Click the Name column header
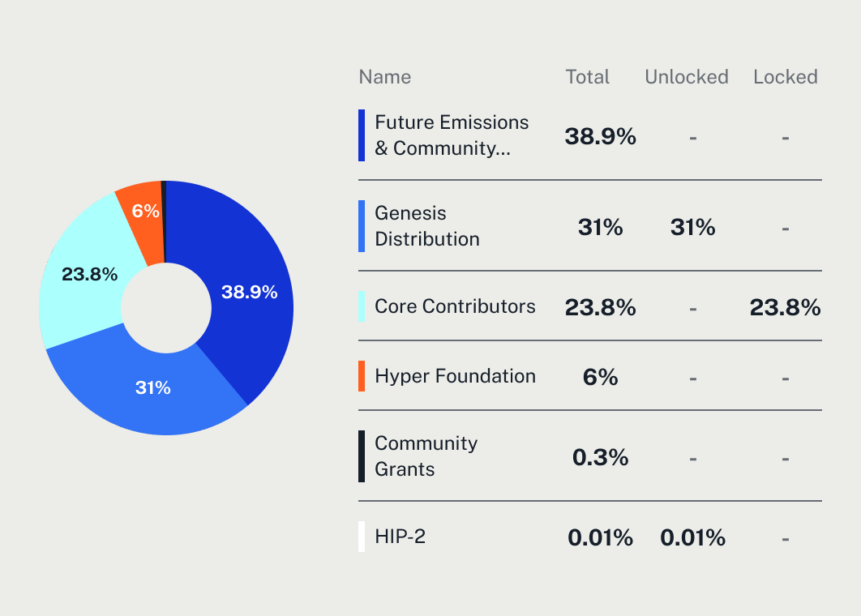 pyautogui.click(x=385, y=77)
